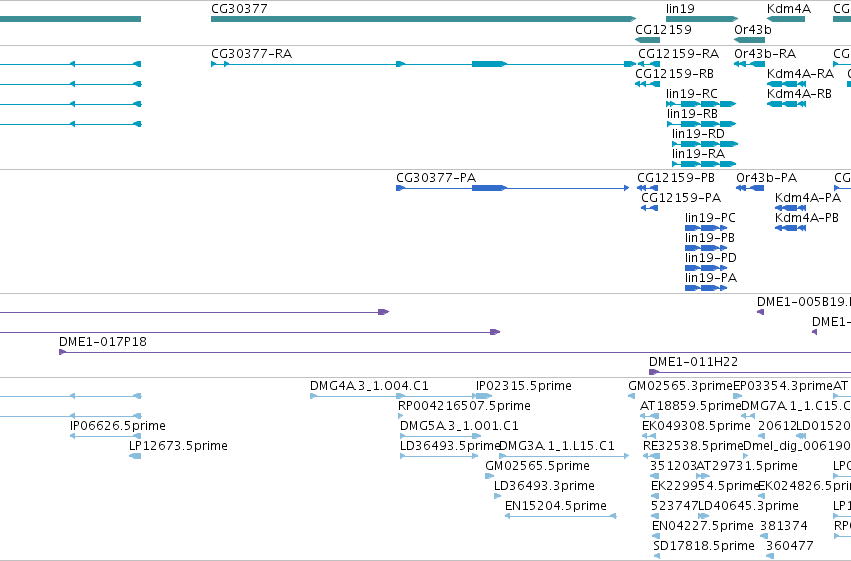
Task: Select the CG12159-RA transcript
Action: (x=649, y=64)
